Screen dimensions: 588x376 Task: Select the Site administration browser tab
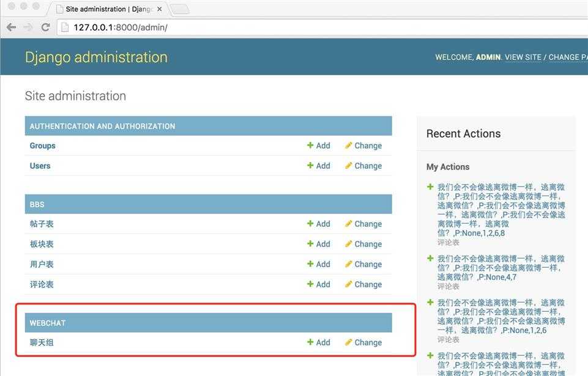[109, 9]
